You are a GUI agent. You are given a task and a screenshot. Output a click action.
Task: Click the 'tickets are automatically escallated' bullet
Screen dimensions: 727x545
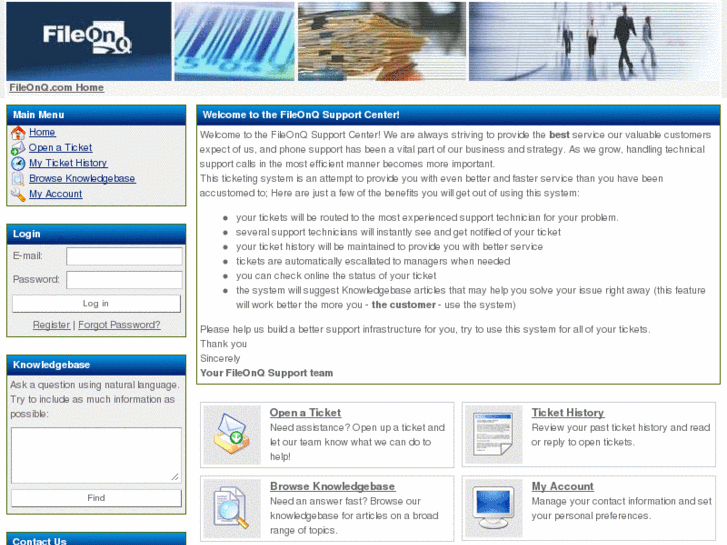point(373,261)
